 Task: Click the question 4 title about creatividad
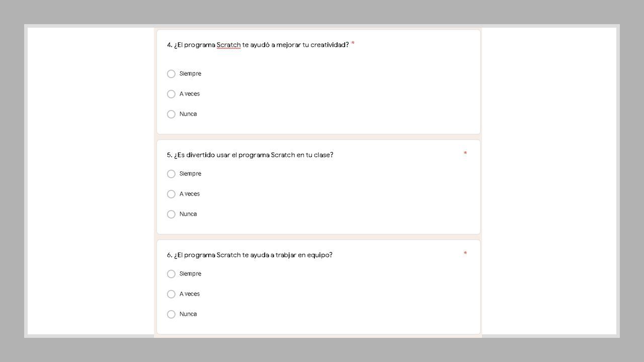(x=258, y=45)
